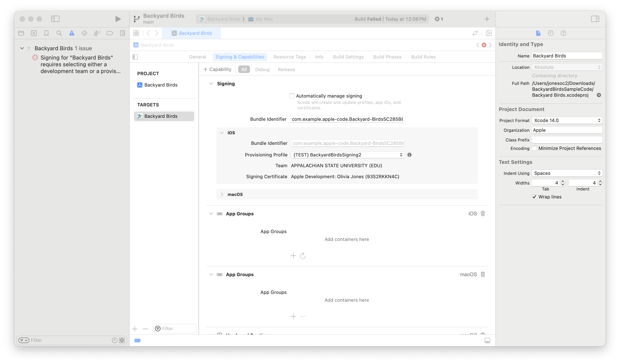Viewport: 620px width, 364px height.
Task: Toggle the right inspector panel
Action: 595,19
